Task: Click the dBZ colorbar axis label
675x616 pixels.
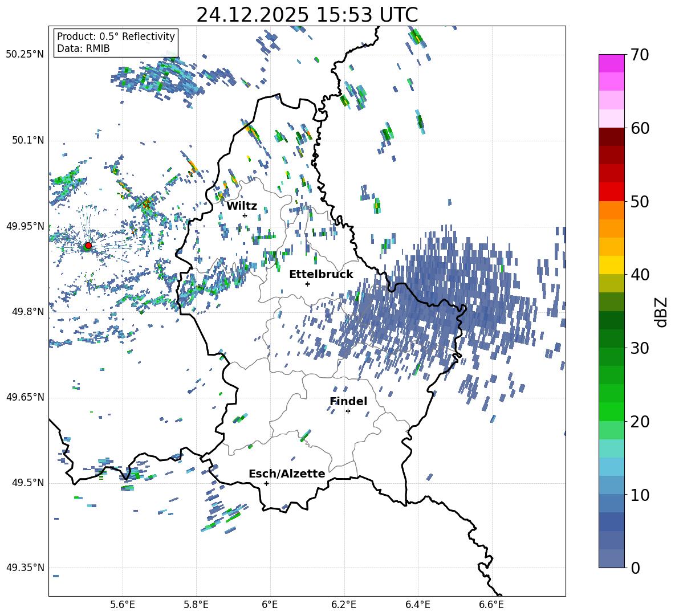Action: click(662, 312)
